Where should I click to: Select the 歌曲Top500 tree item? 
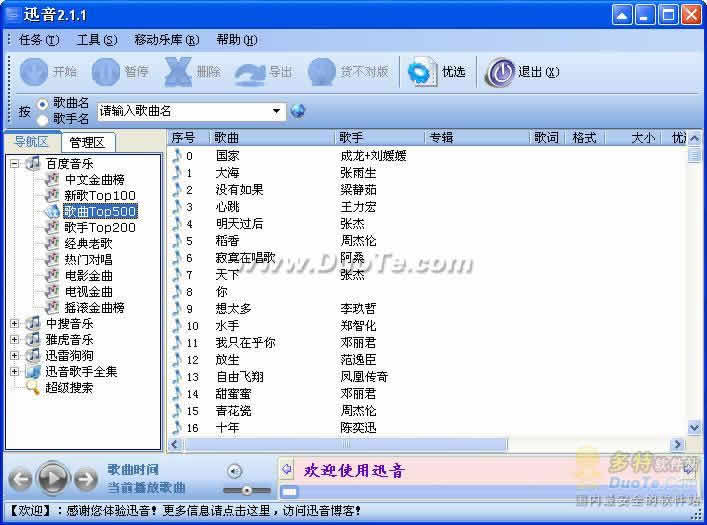100,211
